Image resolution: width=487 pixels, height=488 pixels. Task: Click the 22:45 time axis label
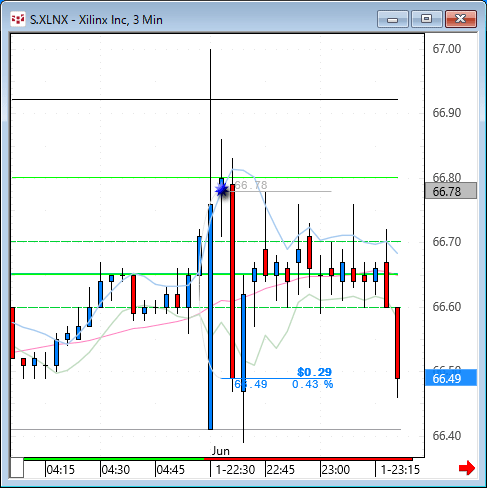click(281, 470)
